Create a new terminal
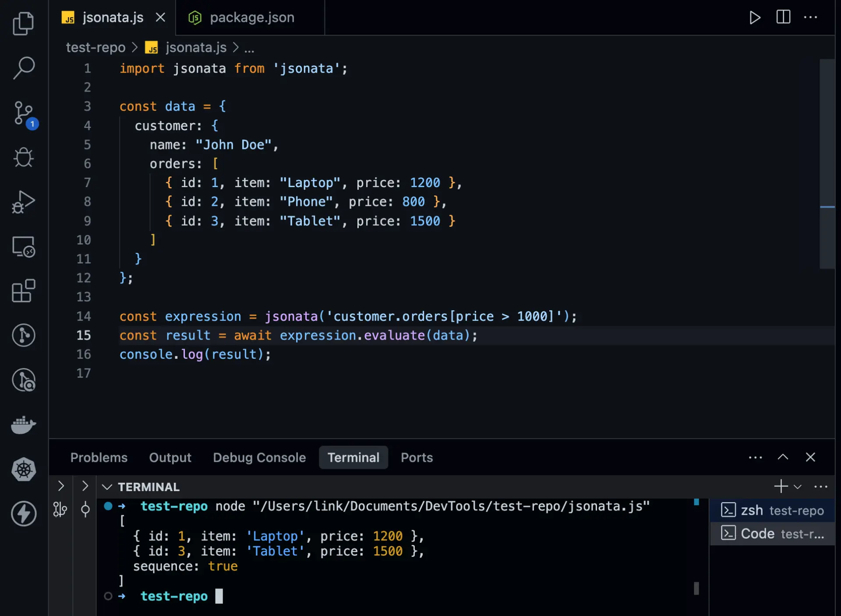 click(x=780, y=486)
